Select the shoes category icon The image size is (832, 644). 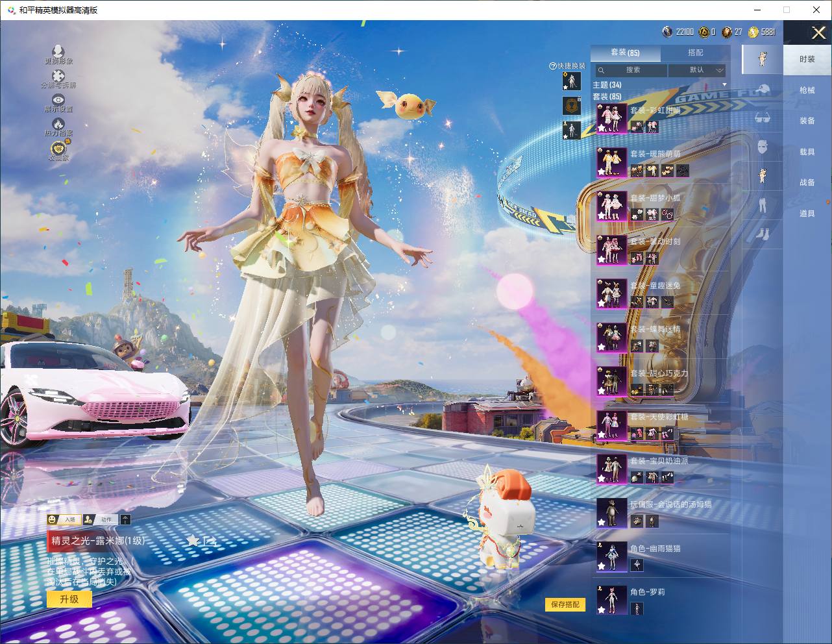click(763, 234)
